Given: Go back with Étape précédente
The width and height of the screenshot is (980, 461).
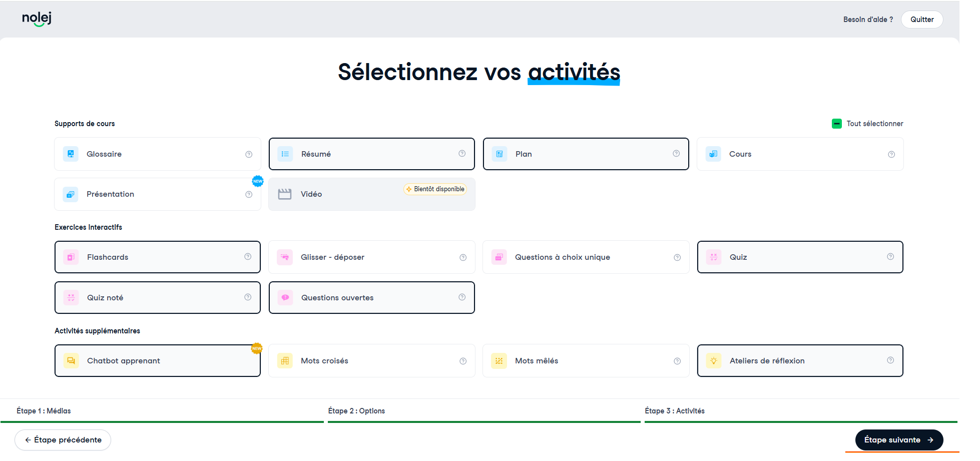Looking at the screenshot, I should pos(63,440).
